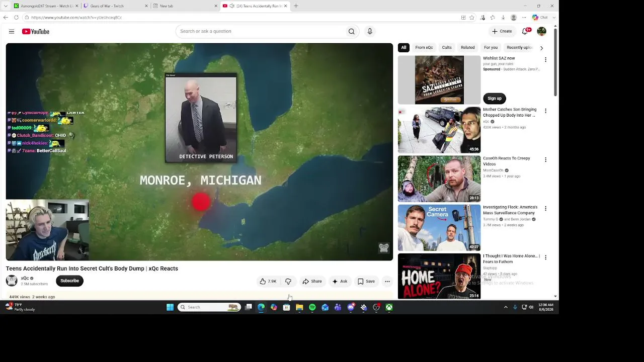Open Spotify from the taskbar

312,307
